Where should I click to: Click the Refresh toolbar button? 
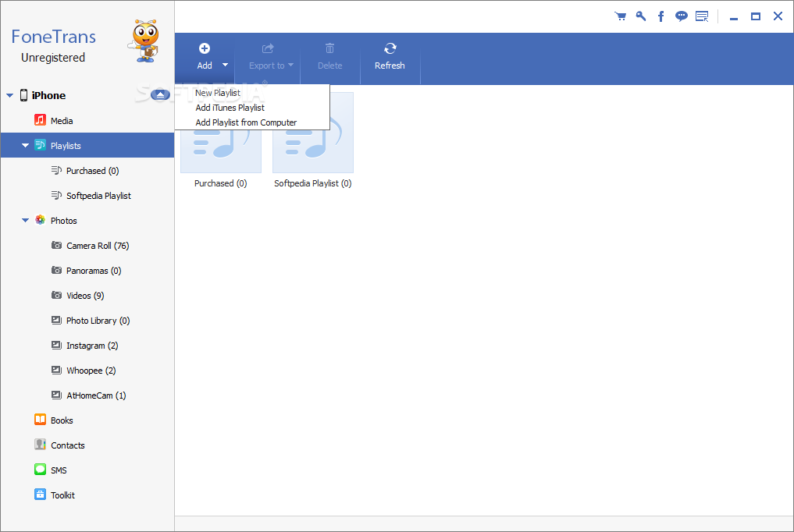tap(390, 57)
